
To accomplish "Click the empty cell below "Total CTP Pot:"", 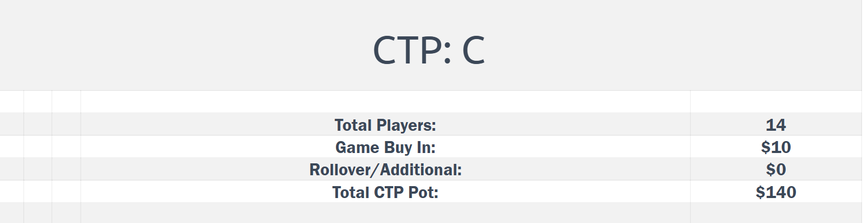I will tap(385, 212).
